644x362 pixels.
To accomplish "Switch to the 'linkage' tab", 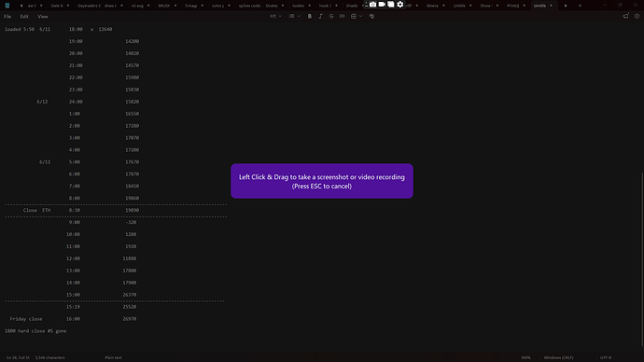I will [190, 6].
